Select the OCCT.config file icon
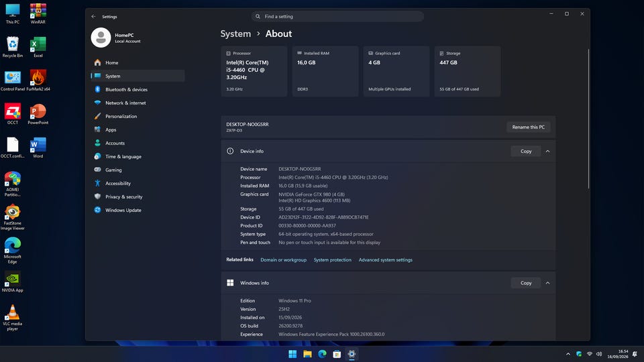 tap(13, 147)
